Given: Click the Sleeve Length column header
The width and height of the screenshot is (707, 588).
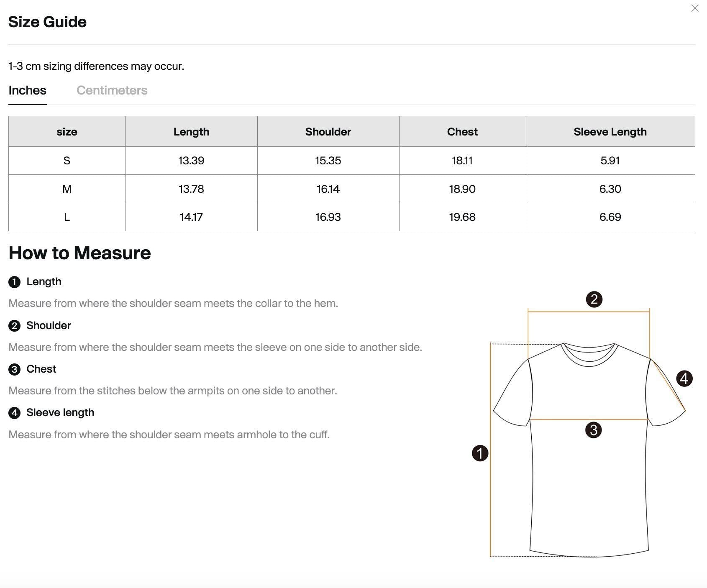Looking at the screenshot, I should [x=610, y=132].
